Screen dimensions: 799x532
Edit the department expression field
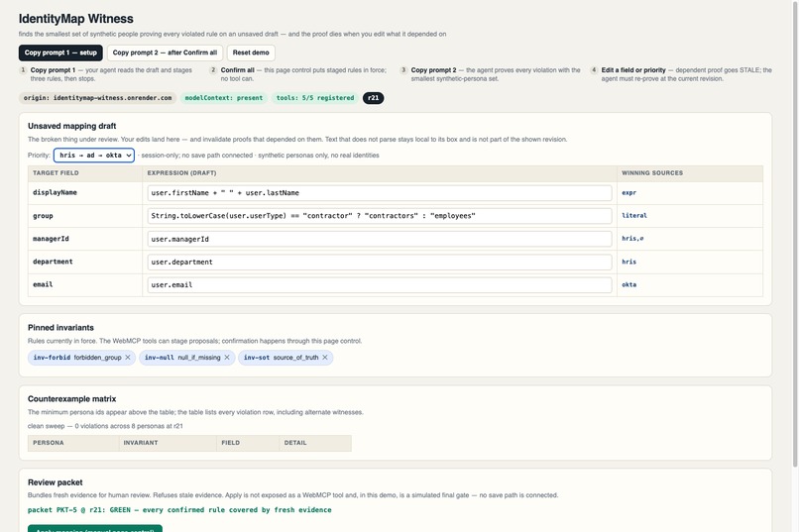tap(380, 262)
